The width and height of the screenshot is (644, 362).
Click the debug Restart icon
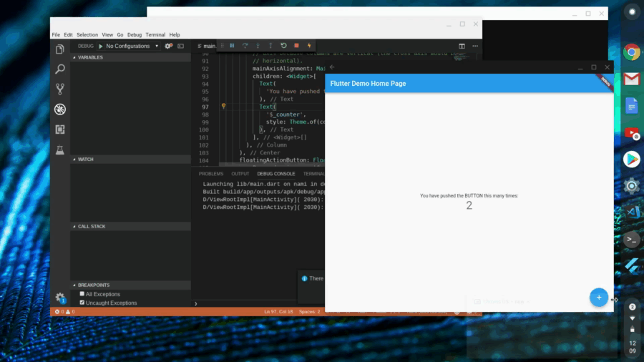coord(283,46)
